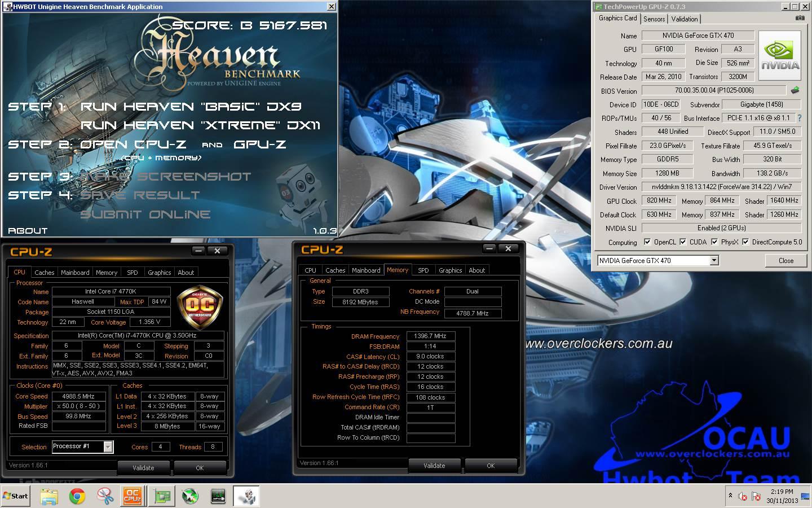The width and height of the screenshot is (812, 508).
Task: Toggle the DirectCompute 5.0 checkbox
Action: tap(745, 242)
